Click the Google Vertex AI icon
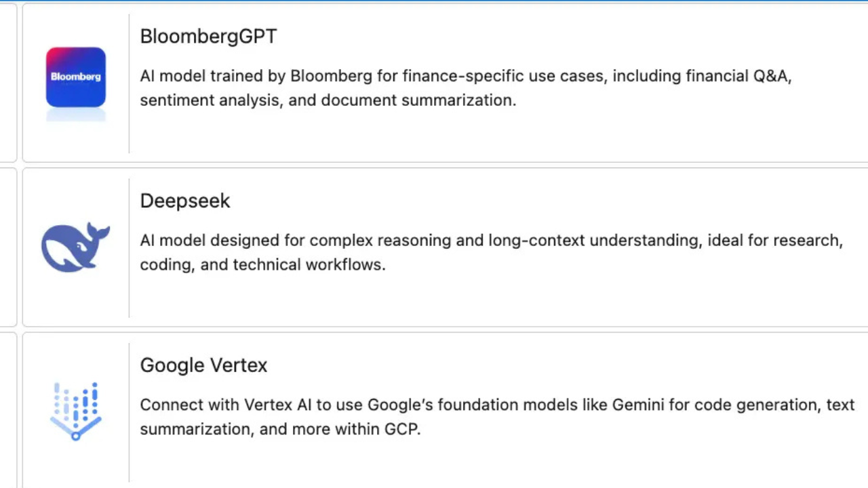This screenshot has height=488, width=868. [x=75, y=411]
